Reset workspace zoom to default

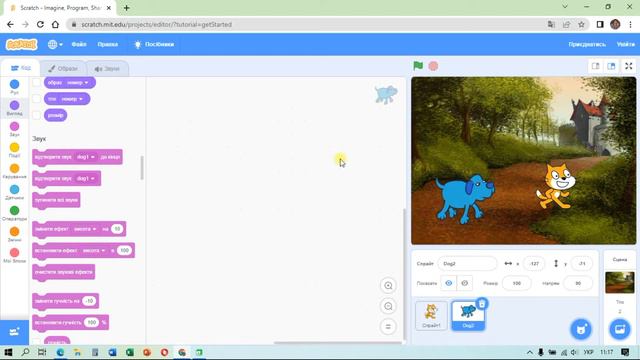pos(388,327)
